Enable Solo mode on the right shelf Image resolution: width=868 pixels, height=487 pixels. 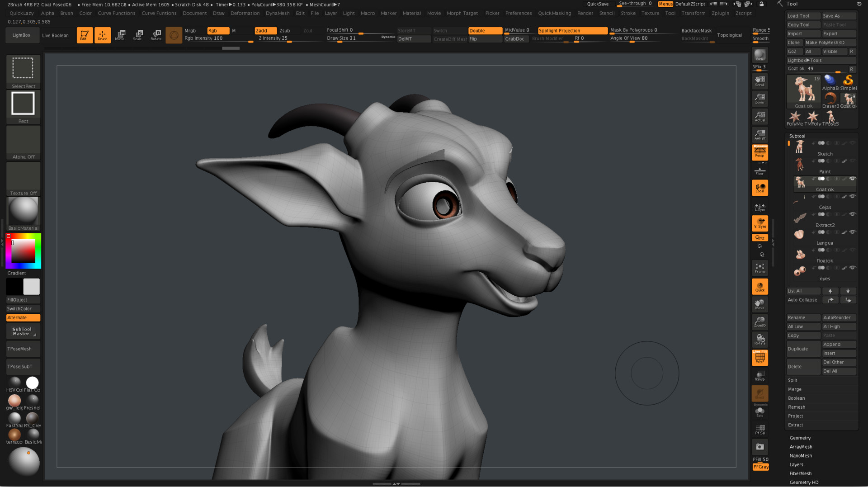tap(759, 411)
